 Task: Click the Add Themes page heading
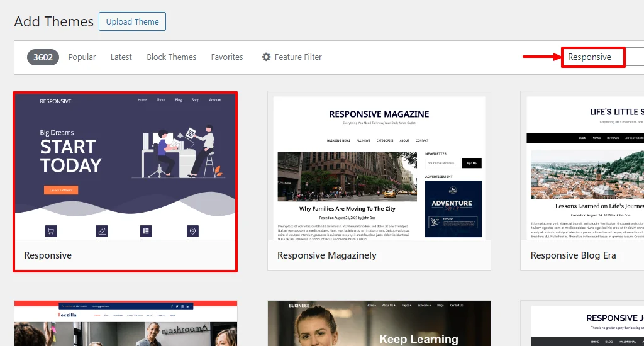54,21
